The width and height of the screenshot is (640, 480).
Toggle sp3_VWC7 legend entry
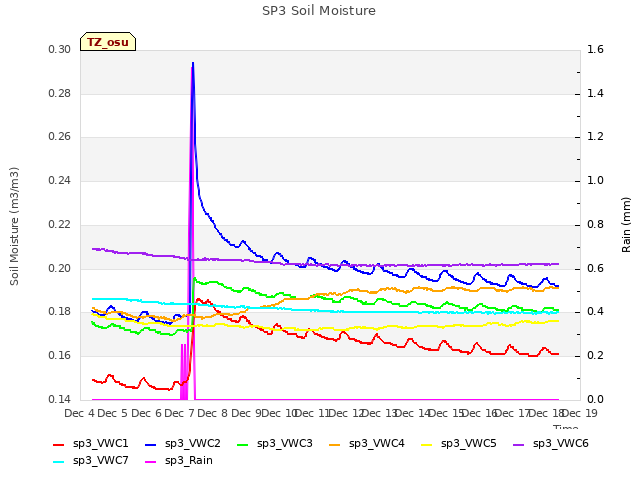tap(91, 461)
